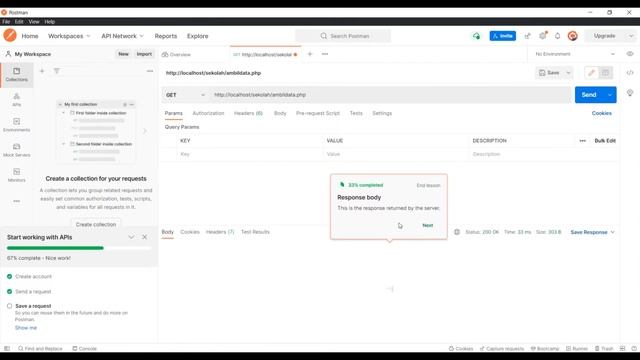Toggle the sidebar from status bar icon
Screen dimensions: 640x360
[7, 348]
